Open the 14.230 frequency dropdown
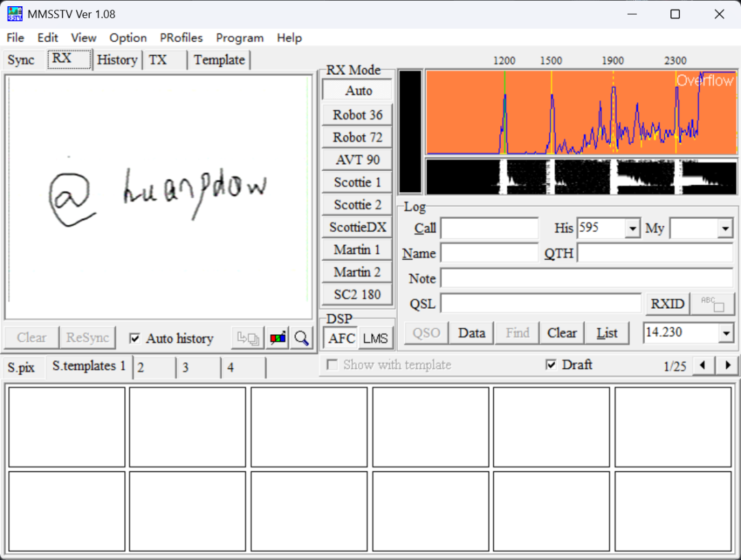The image size is (741, 560). (727, 333)
